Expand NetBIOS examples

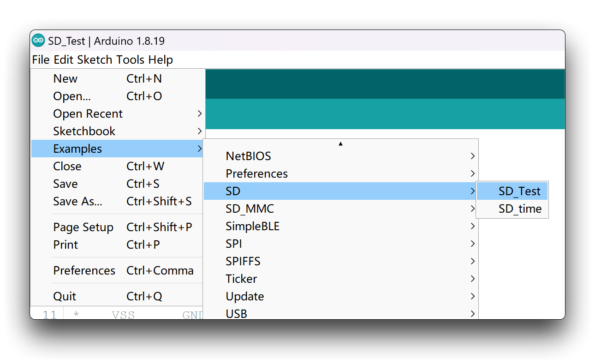340,156
